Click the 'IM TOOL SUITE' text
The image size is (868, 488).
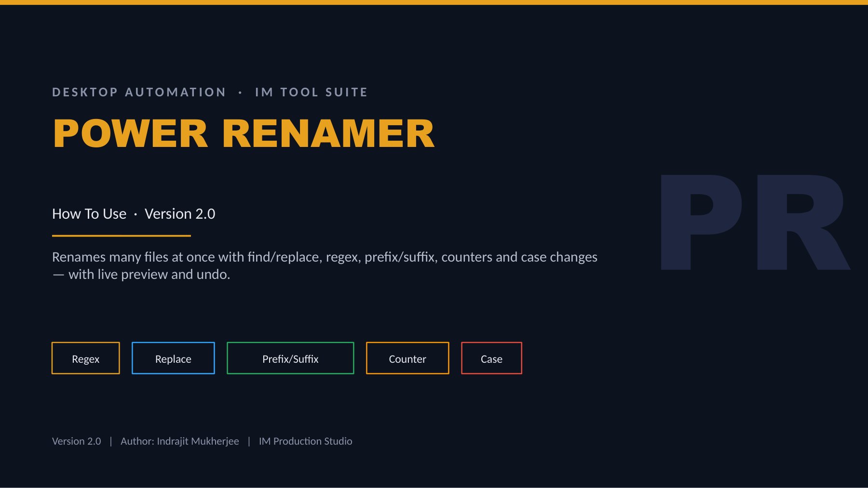pos(311,92)
